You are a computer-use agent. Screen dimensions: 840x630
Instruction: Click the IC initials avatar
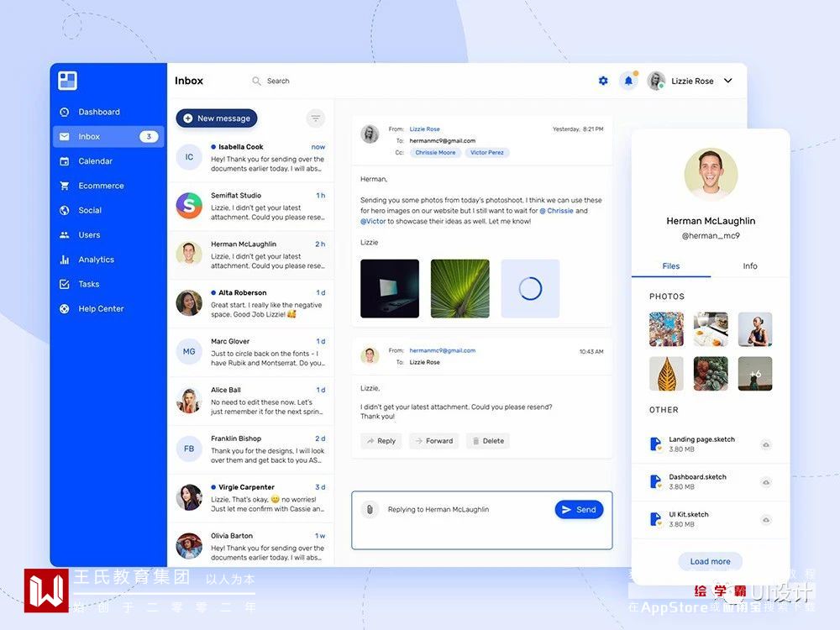(x=189, y=157)
